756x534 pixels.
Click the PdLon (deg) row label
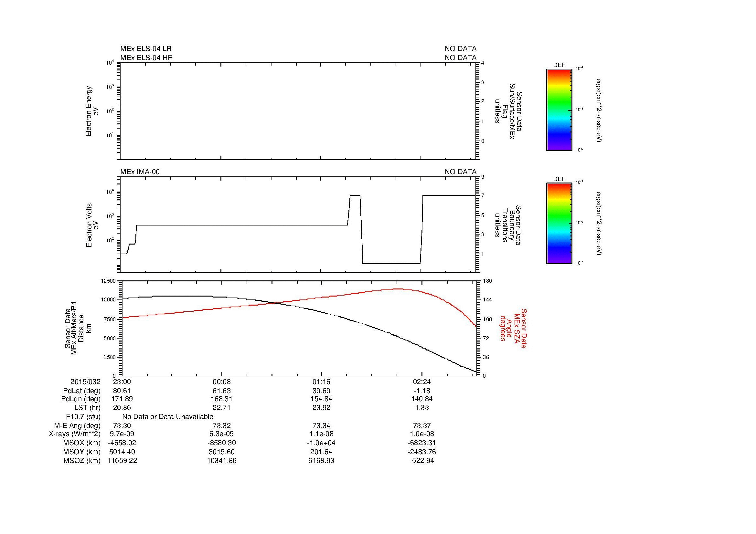click(x=81, y=399)
